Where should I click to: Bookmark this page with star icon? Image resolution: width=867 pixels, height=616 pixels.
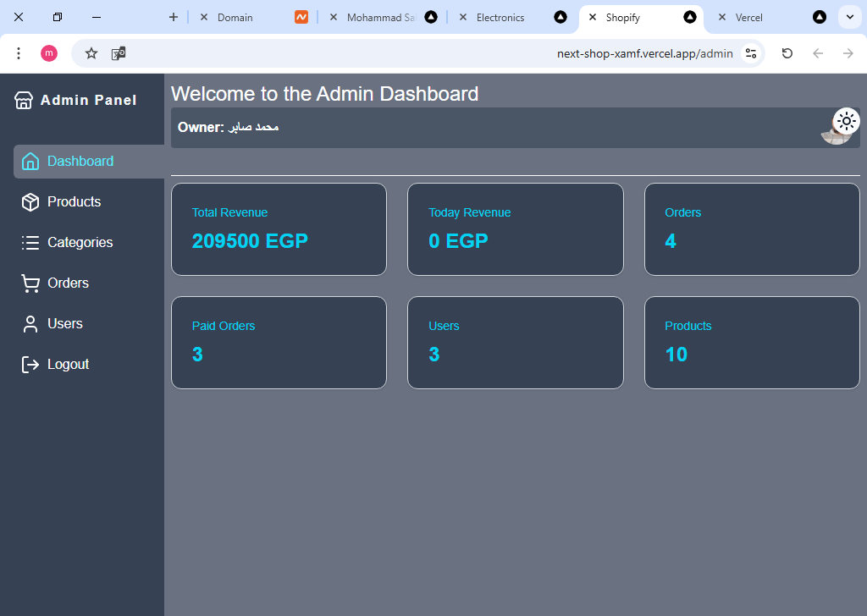[x=91, y=53]
